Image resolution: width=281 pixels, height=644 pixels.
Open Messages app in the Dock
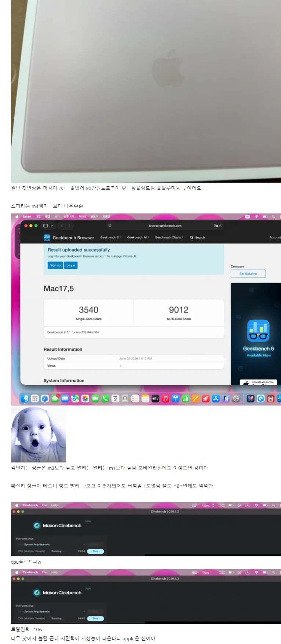click(x=55, y=399)
